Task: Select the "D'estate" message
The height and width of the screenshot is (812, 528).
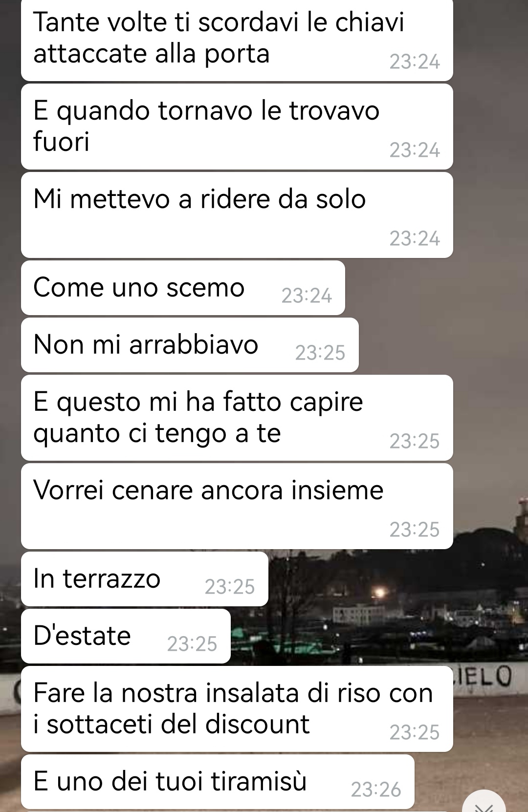Action: coord(126,636)
